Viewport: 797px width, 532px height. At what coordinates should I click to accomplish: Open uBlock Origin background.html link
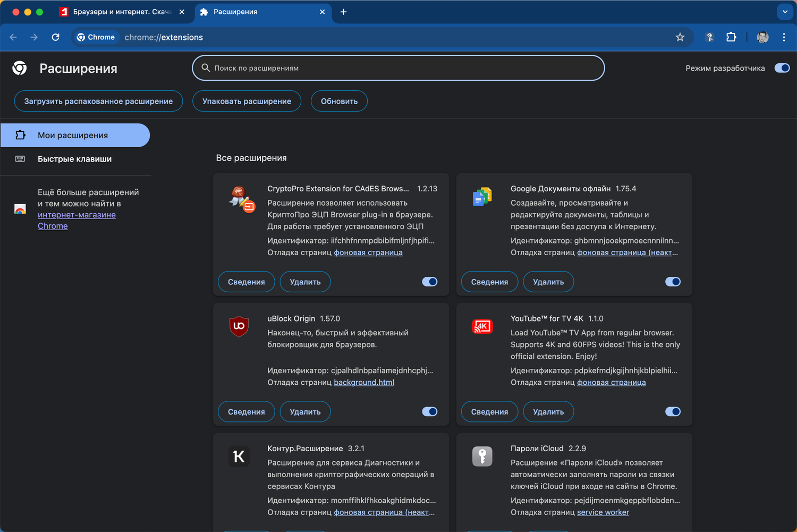[x=364, y=382]
